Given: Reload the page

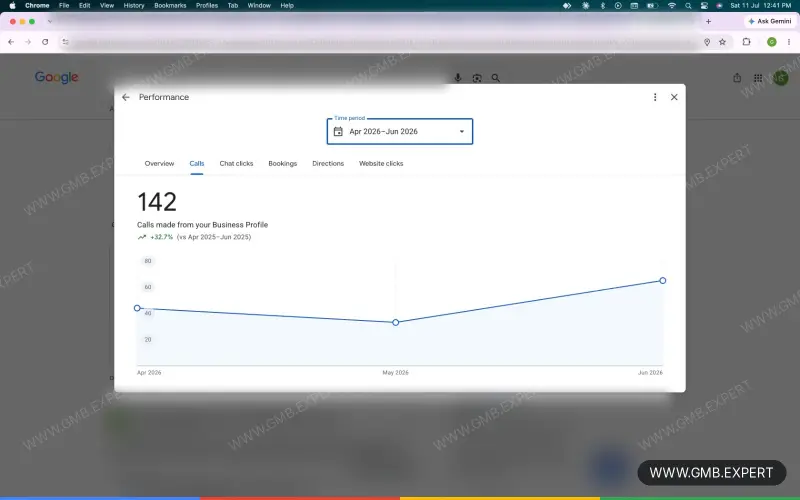Looking at the screenshot, I should pyautogui.click(x=45, y=42).
